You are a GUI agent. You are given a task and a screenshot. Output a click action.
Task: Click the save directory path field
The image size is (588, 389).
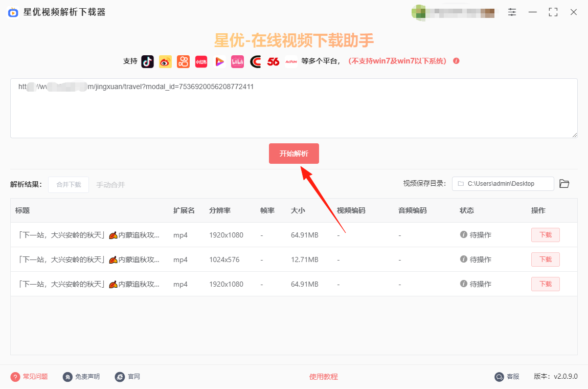tap(503, 184)
